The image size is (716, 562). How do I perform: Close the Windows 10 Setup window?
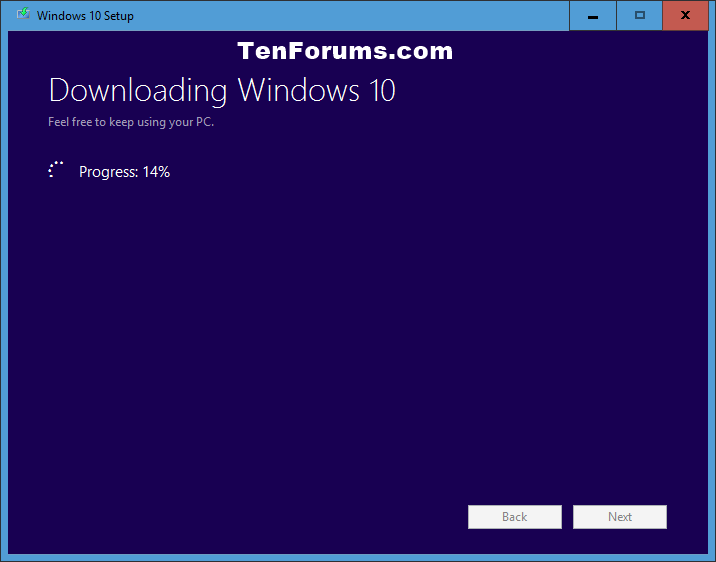[x=685, y=16]
